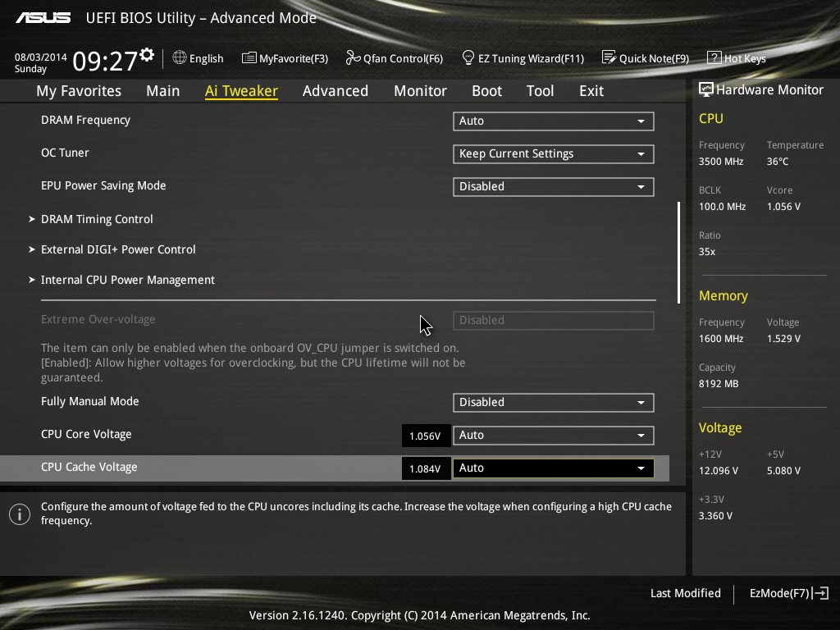Click the 100.0 MHz BCLK value
This screenshot has height=630, width=840.
click(x=722, y=206)
